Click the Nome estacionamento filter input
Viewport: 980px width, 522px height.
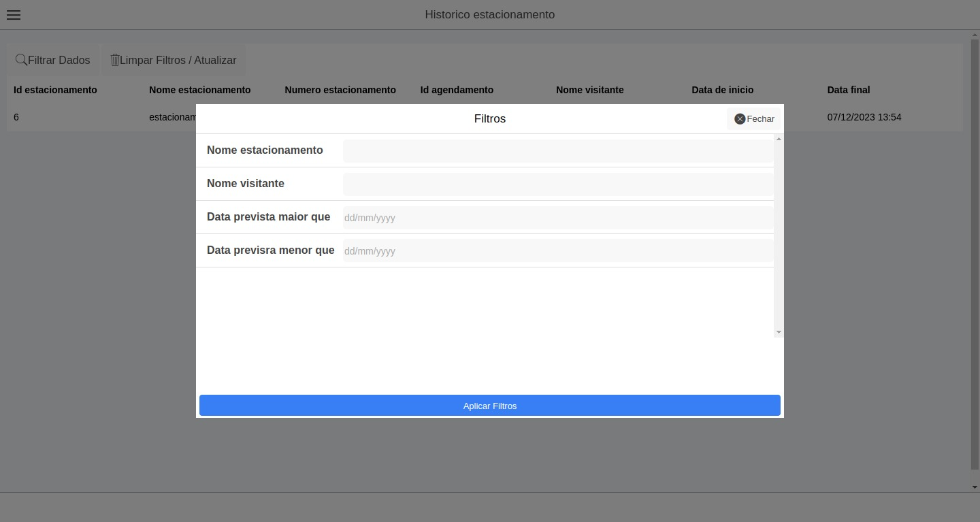click(557, 150)
